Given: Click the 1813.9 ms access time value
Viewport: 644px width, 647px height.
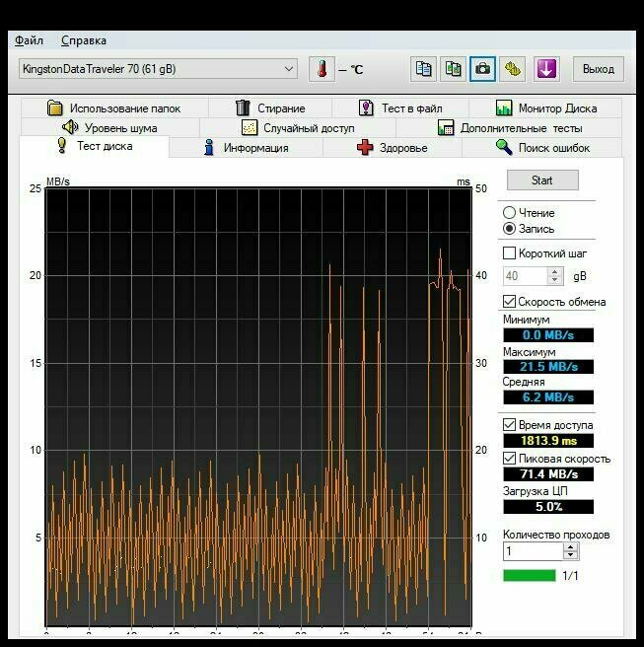Looking at the screenshot, I should (548, 440).
